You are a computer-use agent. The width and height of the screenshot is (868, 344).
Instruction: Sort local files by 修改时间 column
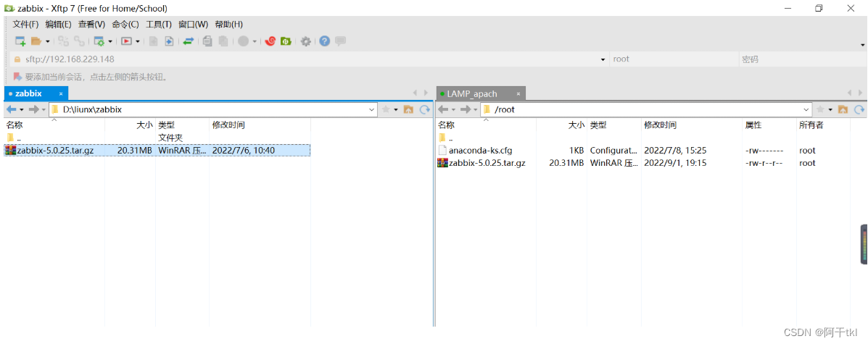(260, 125)
